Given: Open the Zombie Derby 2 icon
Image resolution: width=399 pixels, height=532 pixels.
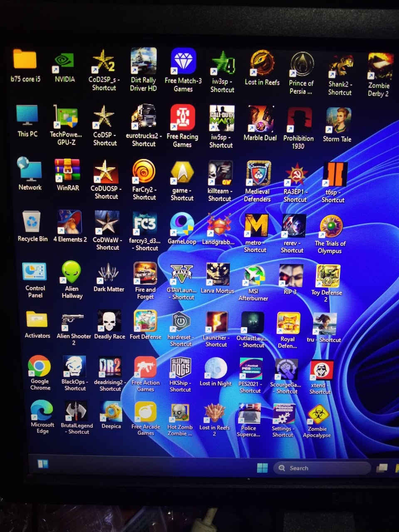Looking at the screenshot, I should point(379,66).
